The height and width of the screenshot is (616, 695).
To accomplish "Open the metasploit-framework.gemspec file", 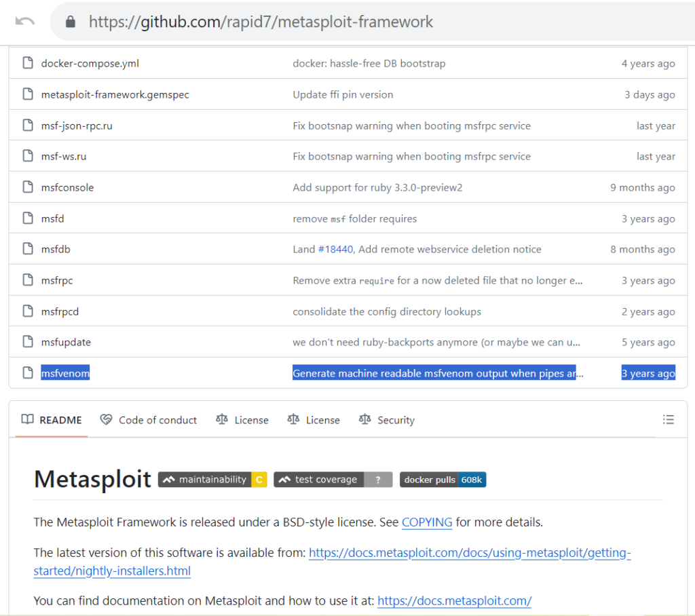I will [115, 94].
